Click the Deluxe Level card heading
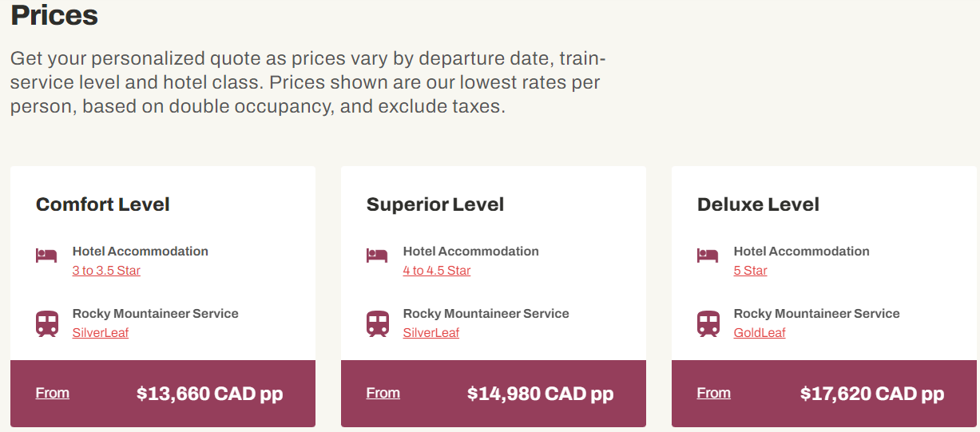Image resolution: width=980 pixels, height=432 pixels. (758, 204)
